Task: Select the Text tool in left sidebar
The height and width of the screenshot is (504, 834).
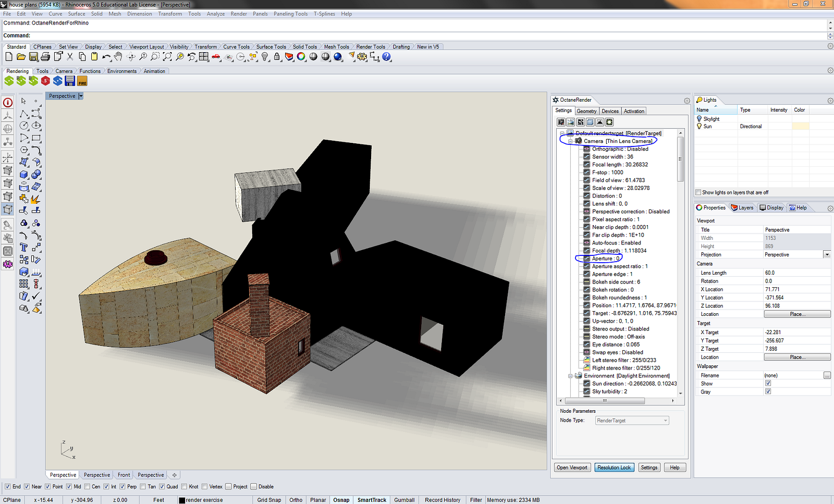Action: tap(23, 247)
